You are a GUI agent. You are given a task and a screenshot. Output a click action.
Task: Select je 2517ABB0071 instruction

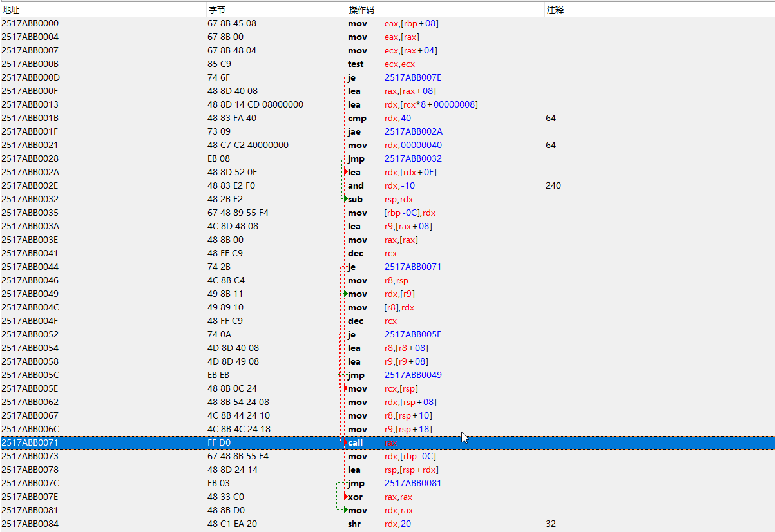(x=395, y=267)
